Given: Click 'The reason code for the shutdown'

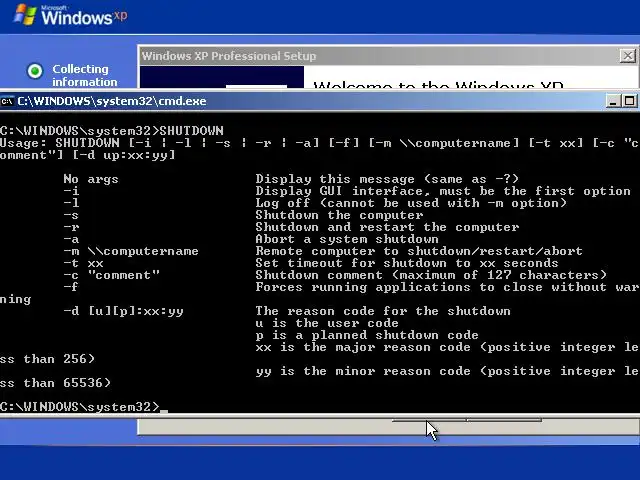Looking at the screenshot, I should point(383,311).
